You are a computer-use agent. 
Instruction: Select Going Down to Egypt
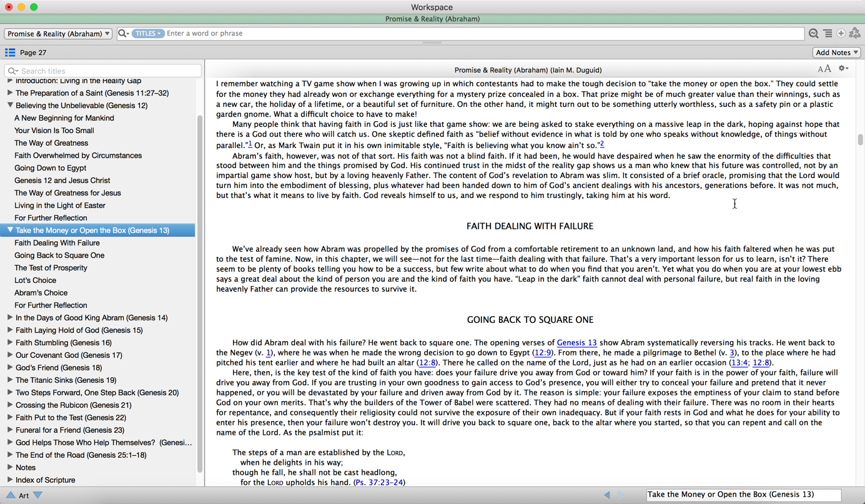point(51,168)
